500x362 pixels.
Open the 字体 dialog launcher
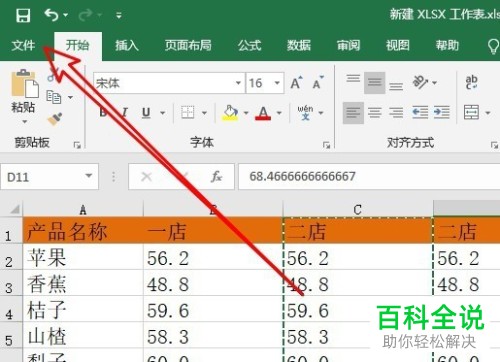(x=326, y=145)
